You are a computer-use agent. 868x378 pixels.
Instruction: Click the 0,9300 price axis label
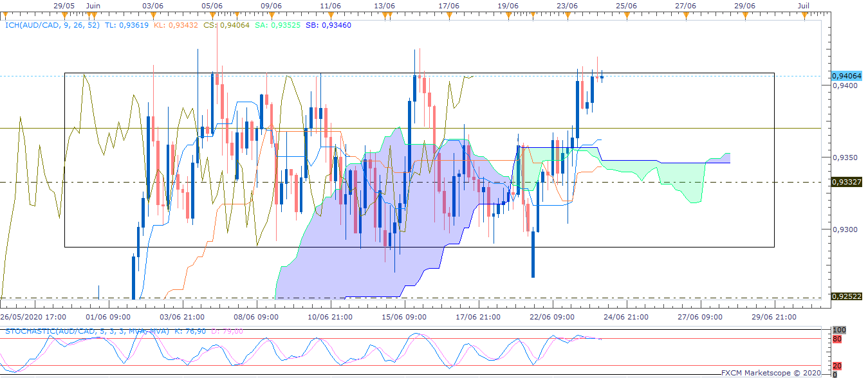click(x=844, y=229)
